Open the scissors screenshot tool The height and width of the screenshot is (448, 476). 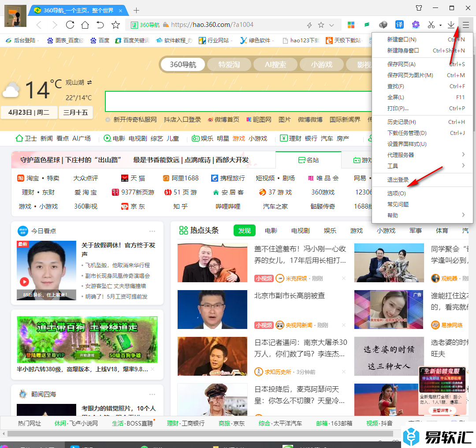click(431, 25)
